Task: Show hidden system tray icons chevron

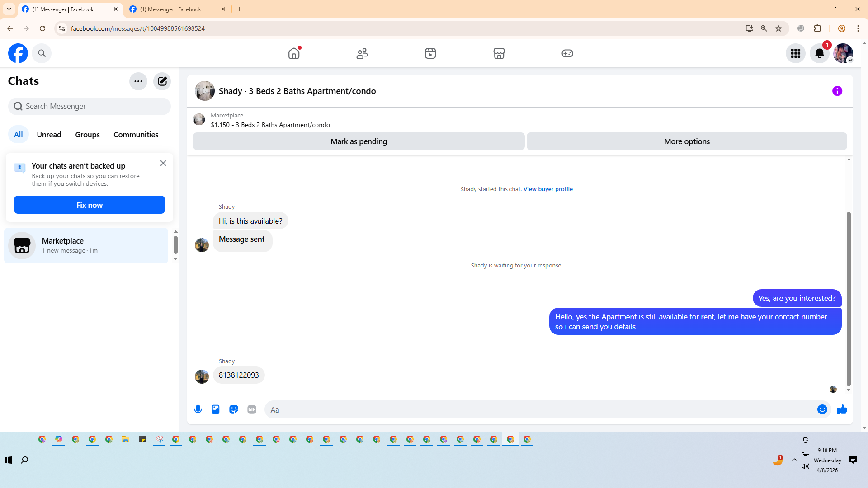Action: (x=794, y=460)
